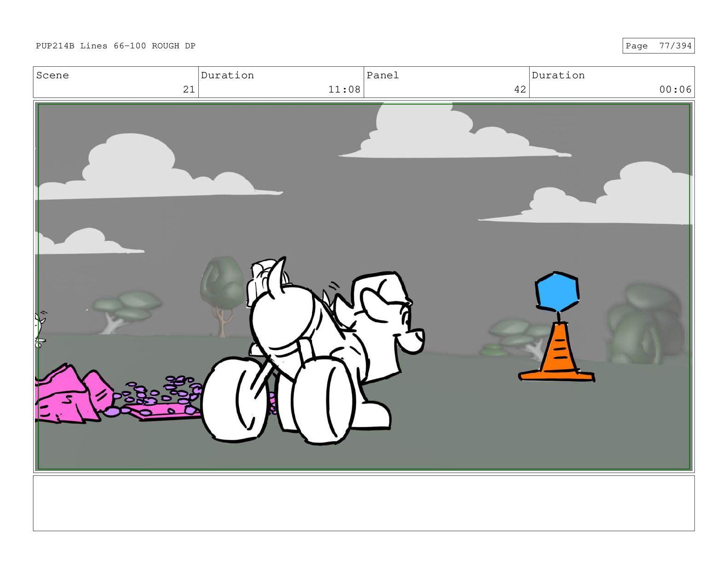
Task: Click the storyboard panel drawing of the pup
Action: 313,351
